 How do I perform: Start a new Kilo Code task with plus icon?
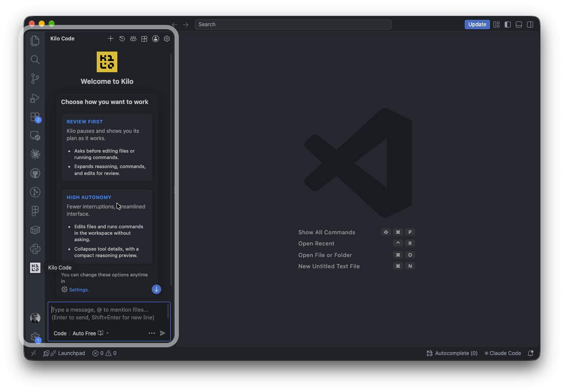click(110, 39)
